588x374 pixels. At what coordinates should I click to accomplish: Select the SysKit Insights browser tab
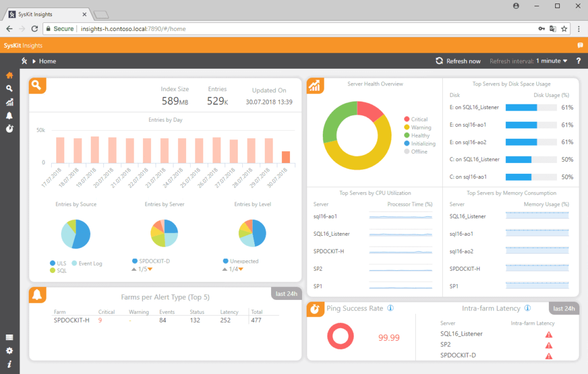[47, 14]
